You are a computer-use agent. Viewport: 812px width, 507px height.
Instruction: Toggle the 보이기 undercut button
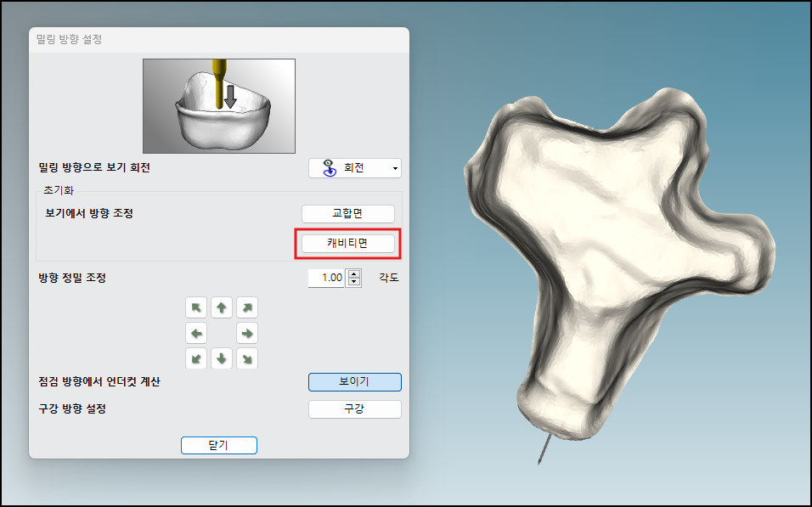354,382
